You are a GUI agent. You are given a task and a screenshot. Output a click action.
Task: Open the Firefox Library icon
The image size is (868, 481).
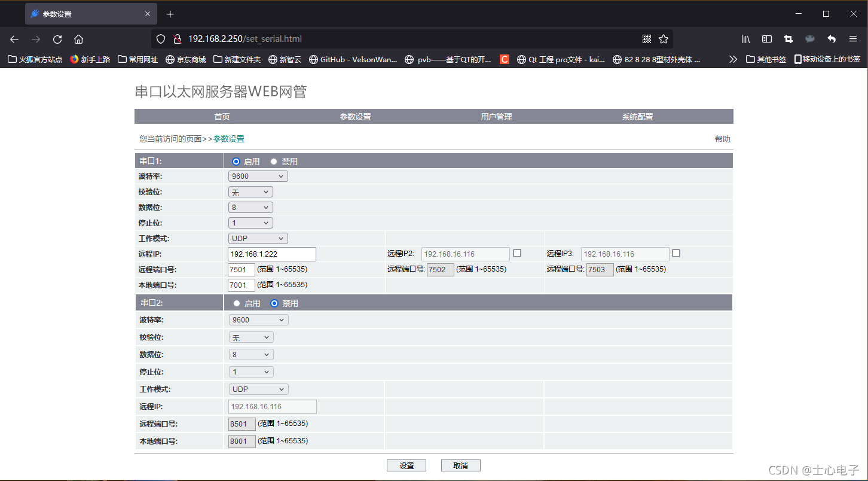click(745, 39)
